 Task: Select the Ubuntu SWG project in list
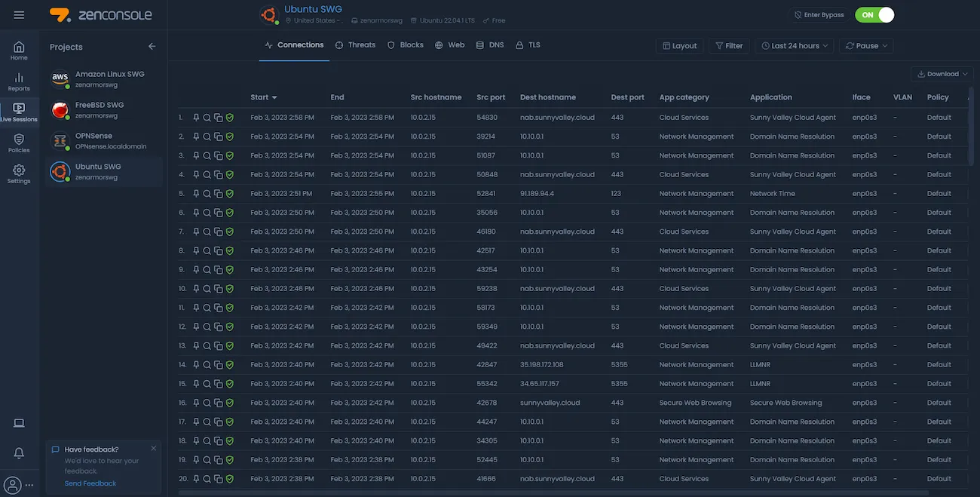pyautogui.click(x=104, y=172)
